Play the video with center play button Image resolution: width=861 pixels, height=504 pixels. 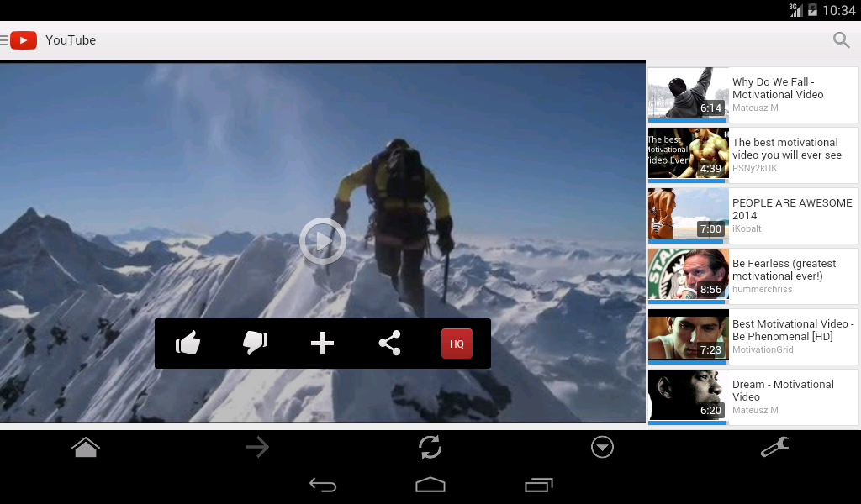[x=322, y=241]
